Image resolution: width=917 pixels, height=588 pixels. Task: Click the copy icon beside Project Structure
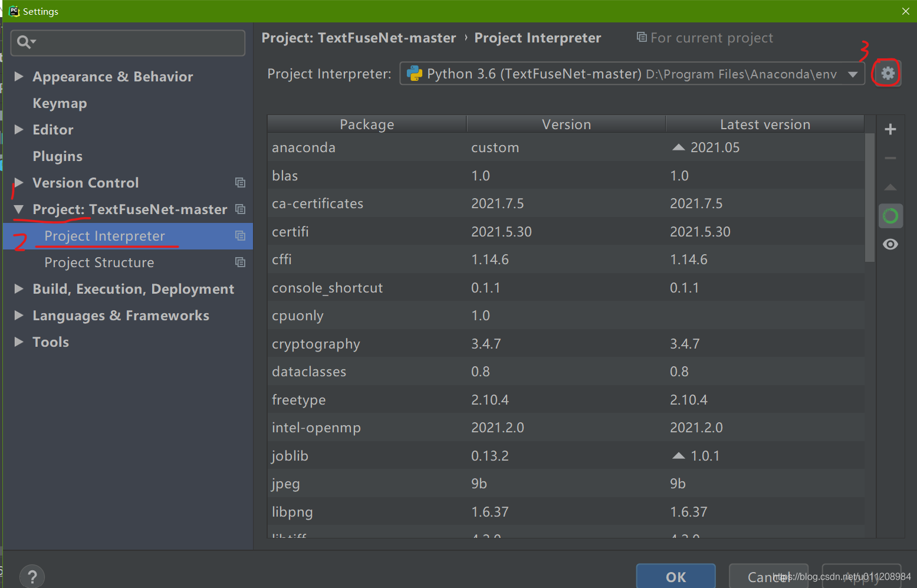tap(240, 262)
